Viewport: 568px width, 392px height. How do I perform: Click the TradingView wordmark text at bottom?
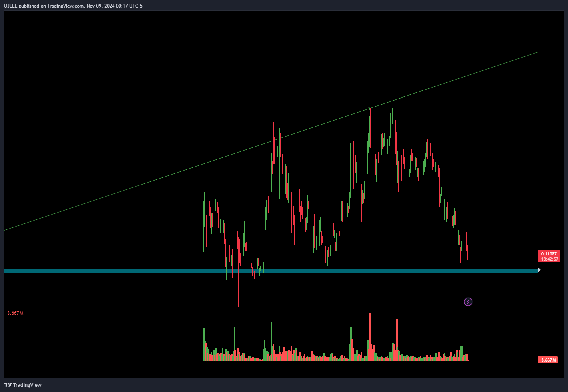(27, 385)
